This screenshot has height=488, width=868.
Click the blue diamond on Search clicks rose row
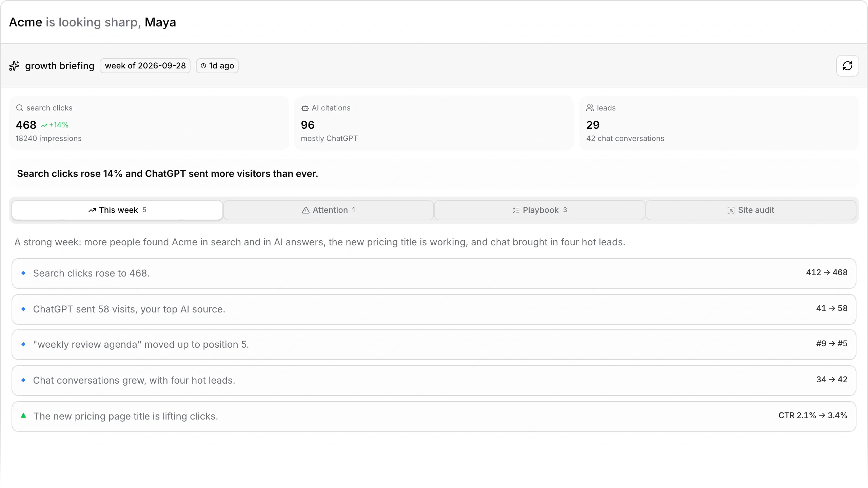(x=23, y=273)
